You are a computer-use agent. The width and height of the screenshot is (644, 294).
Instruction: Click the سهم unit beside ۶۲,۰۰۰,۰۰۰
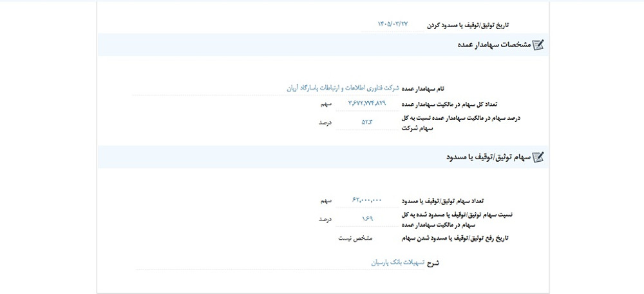(x=326, y=201)
